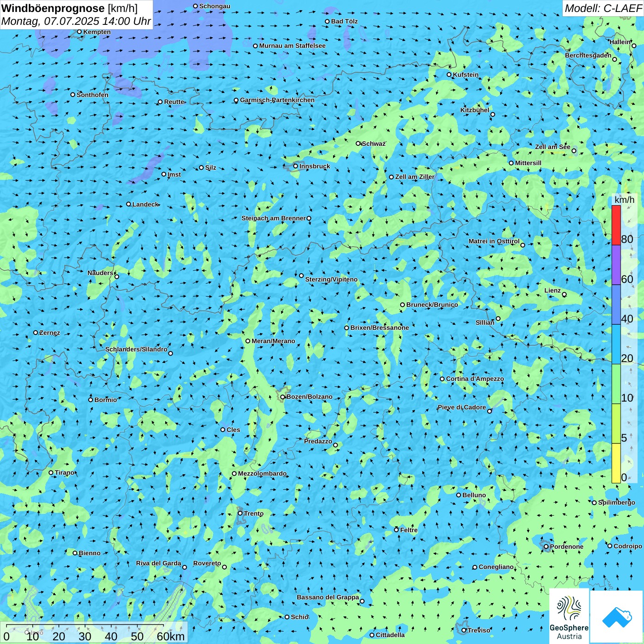The image size is (644, 644).
Task: Click the Belluno city marker
Action: pos(459,495)
